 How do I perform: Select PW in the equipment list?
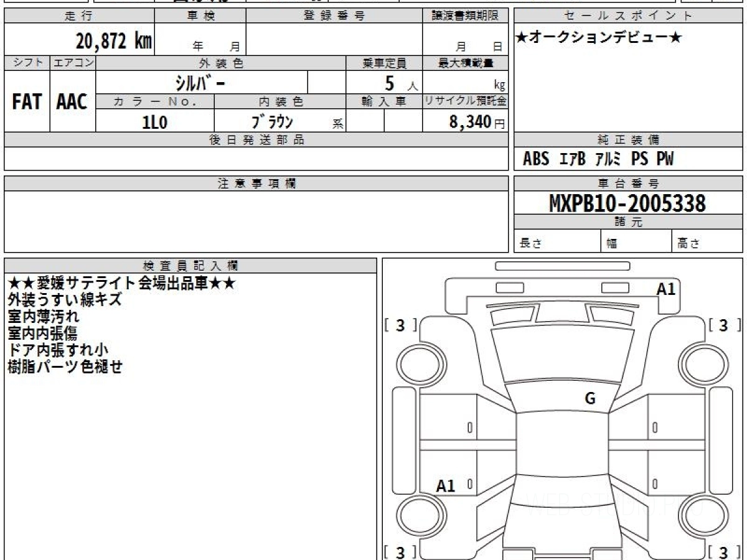click(x=665, y=159)
